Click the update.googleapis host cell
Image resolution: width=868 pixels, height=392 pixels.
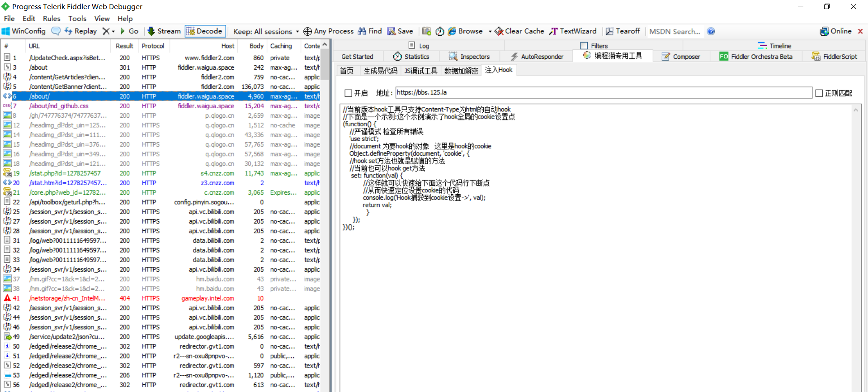click(204, 337)
